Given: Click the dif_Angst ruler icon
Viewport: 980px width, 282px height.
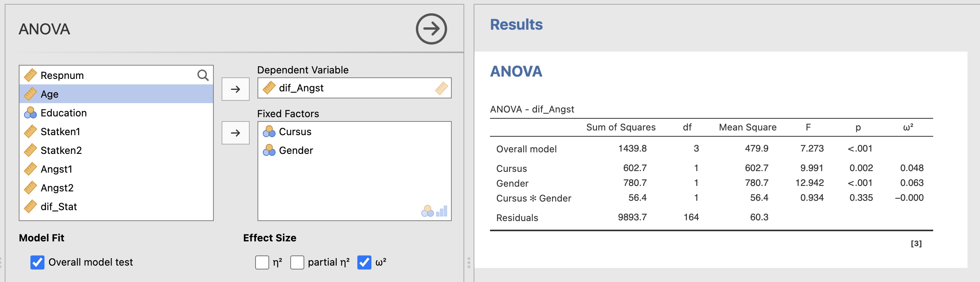Looking at the screenshot, I should (x=269, y=88).
